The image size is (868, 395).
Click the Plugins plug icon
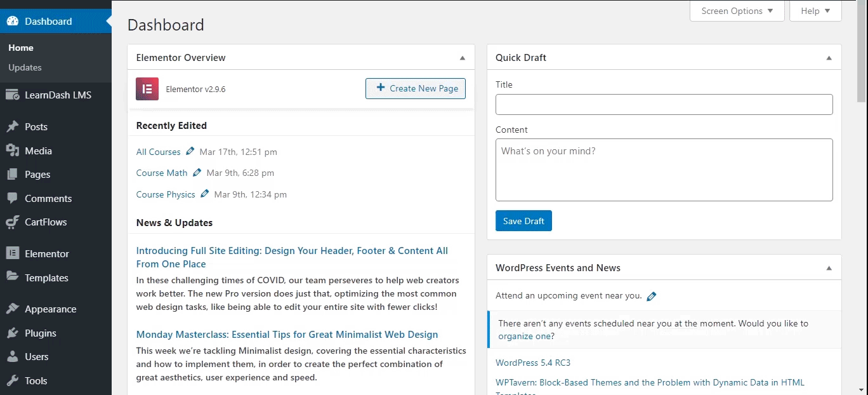pos(13,333)
